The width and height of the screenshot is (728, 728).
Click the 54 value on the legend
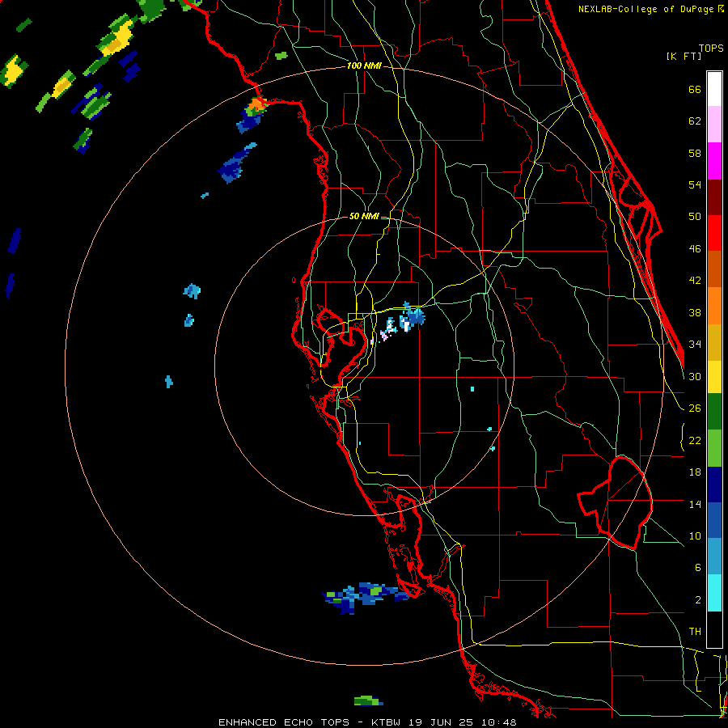point(695,184)
